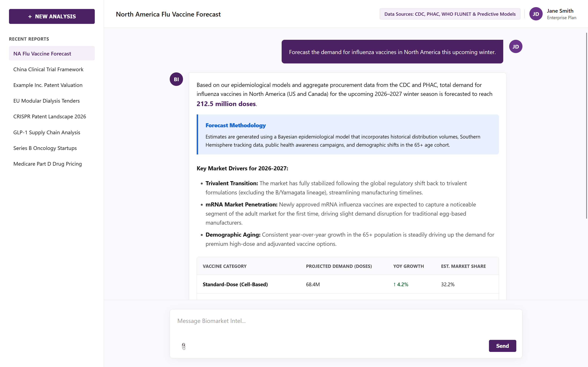Image resolution: width=588 pixels, height=367 pixels.
Task: Click the Forecast Methodology heading
Action: tap(235, 125)
